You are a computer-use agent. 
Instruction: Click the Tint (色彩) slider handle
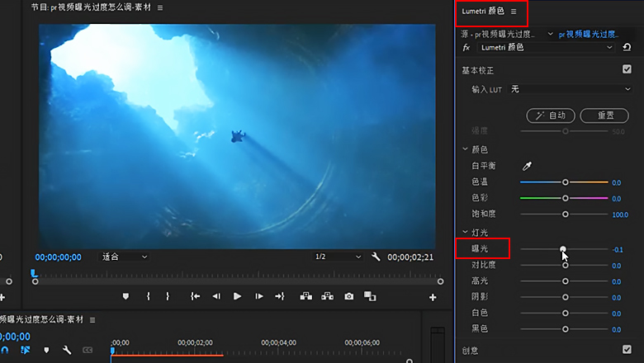pyautogui.click(x=566, y=198)
